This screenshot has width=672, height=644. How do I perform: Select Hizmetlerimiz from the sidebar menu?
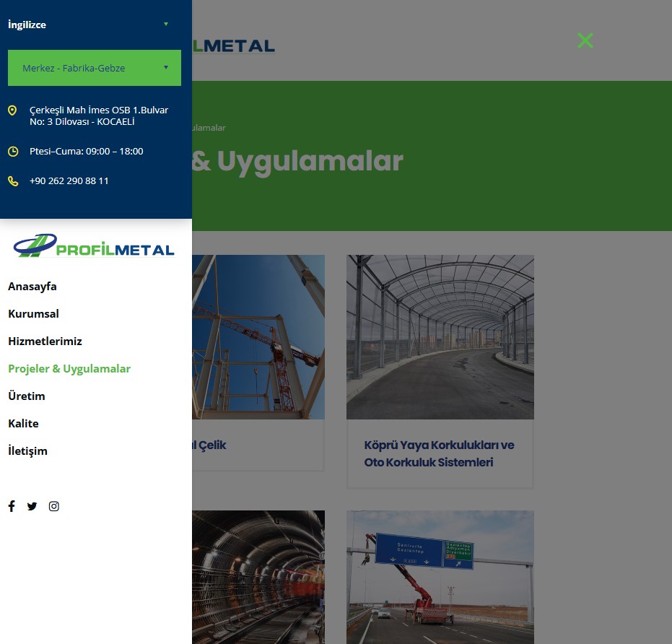pos(45,341)
